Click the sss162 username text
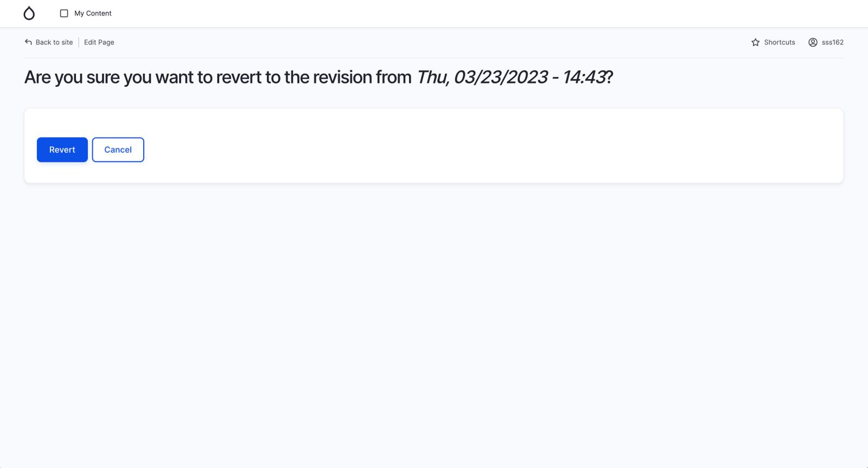 (x=833, y=42)
